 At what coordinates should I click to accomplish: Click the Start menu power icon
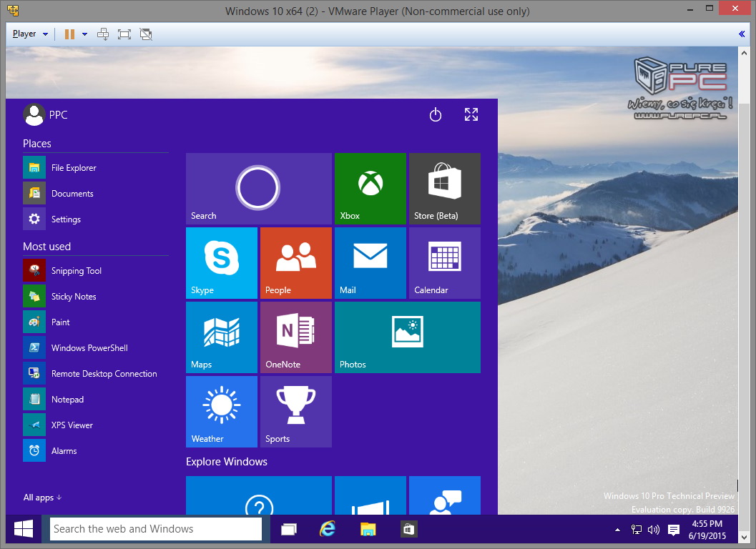pyautogui.click(x=436, y=114)
